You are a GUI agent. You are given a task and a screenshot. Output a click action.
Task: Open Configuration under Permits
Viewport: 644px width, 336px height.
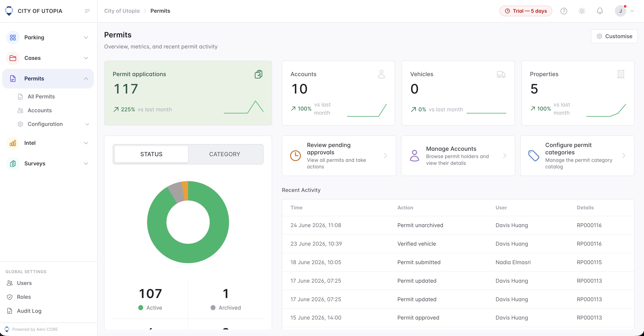[45, 124]
